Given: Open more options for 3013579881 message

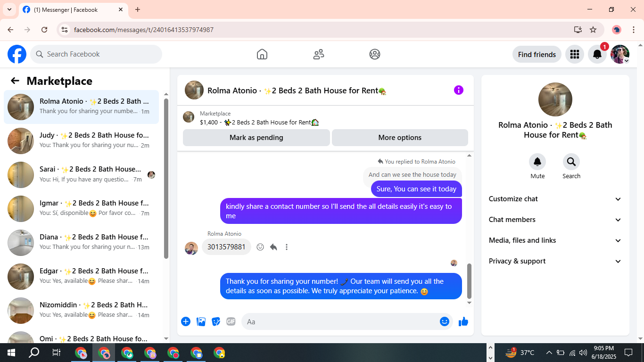Looking at the screenshot, I should click(287, 247).
